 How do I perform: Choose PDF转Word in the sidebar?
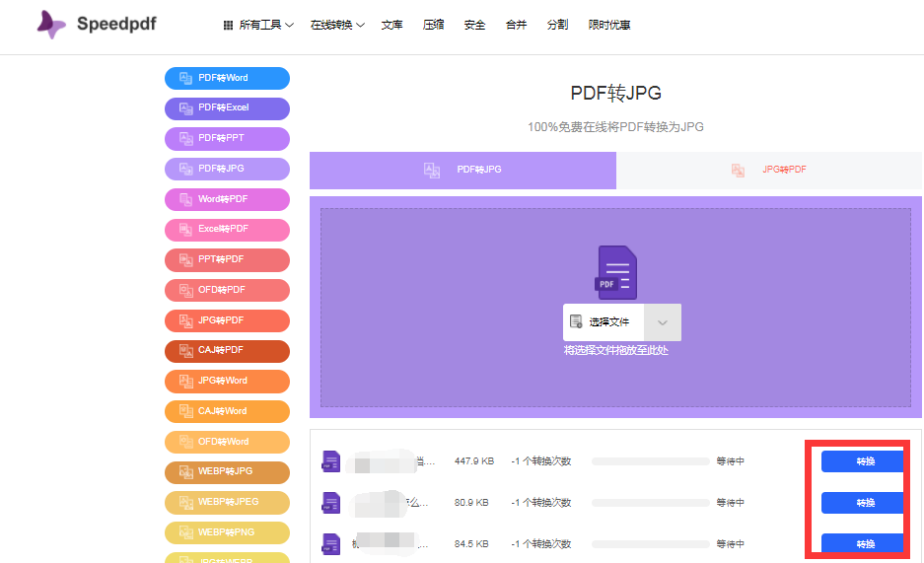point(227,78)
